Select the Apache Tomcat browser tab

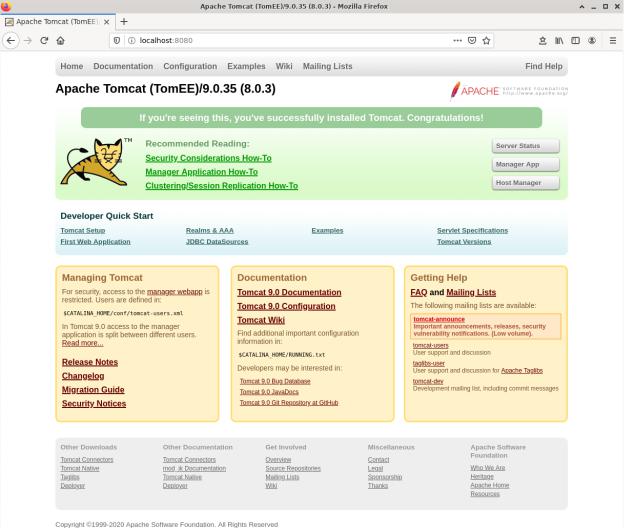(x=58, y=22)
